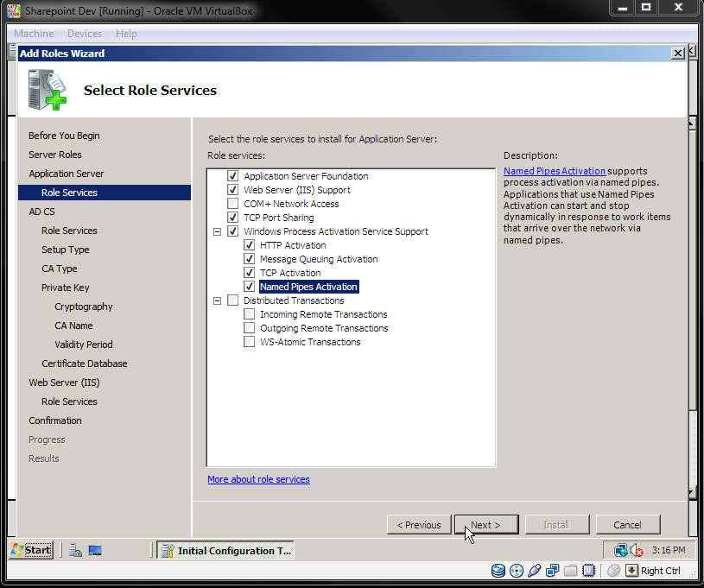704x588 pixels.
Task: Click the VirtualBox title bar app icon
Action: click(x=14, y=10)
